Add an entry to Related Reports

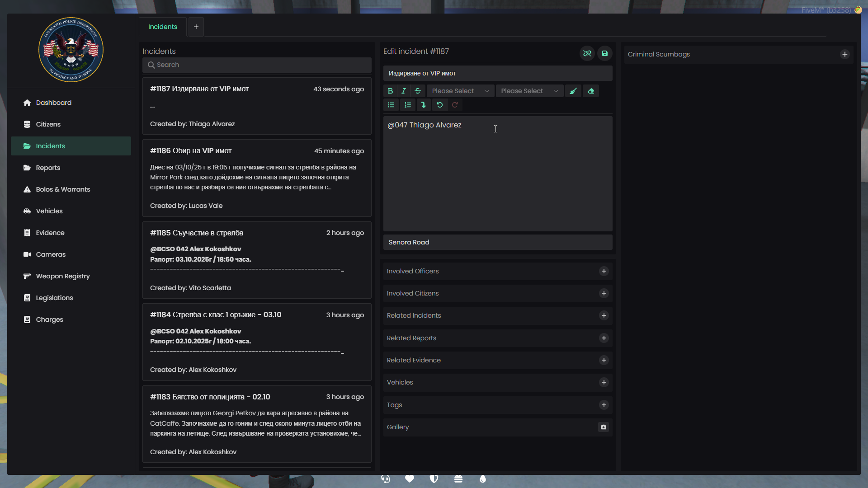604,338
